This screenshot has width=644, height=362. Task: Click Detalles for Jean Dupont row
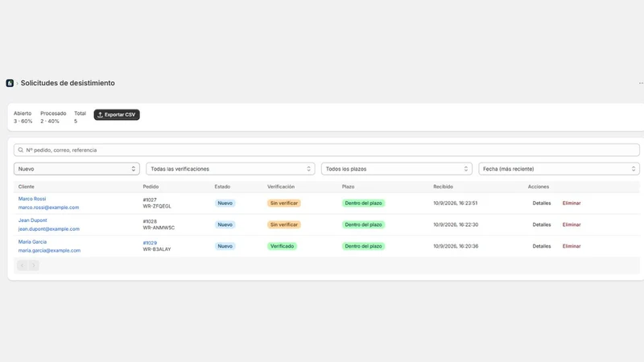541,224
